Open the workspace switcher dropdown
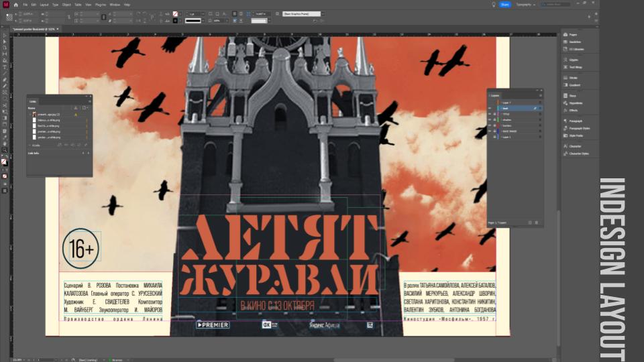The height and width of the screenshot is (362, 644). [524, 5]
